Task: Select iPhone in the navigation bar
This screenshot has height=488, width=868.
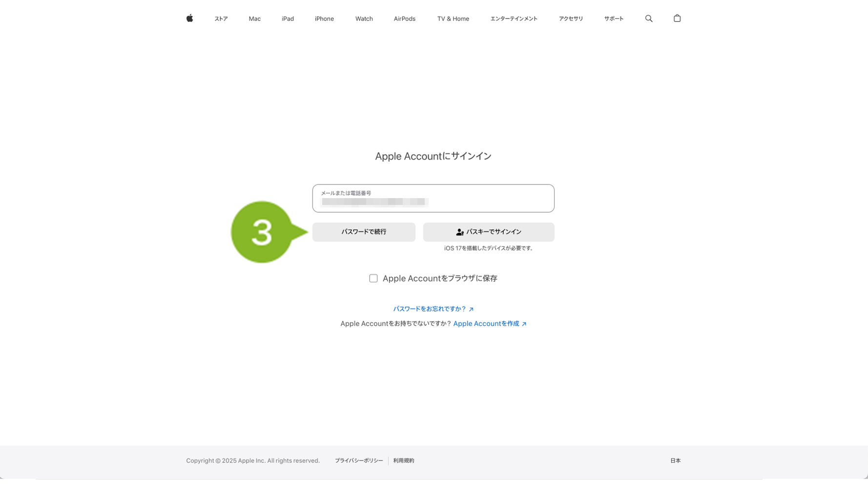Action: tap(324, 19)
